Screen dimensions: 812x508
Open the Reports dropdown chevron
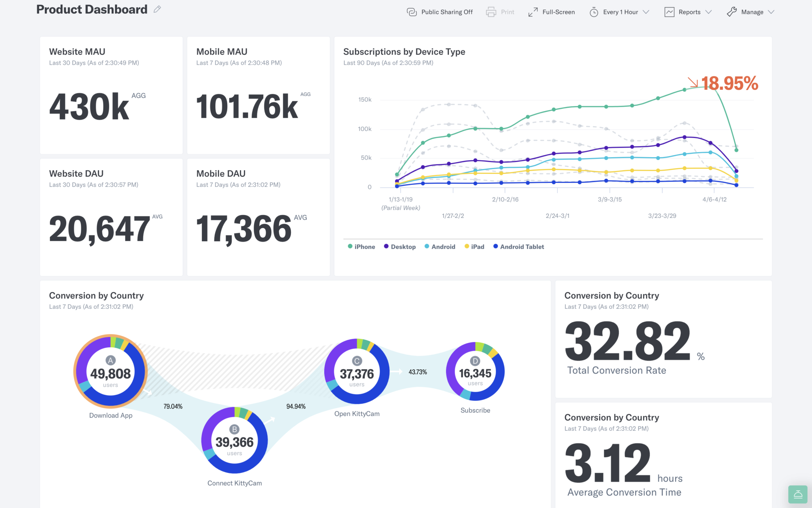709,12
